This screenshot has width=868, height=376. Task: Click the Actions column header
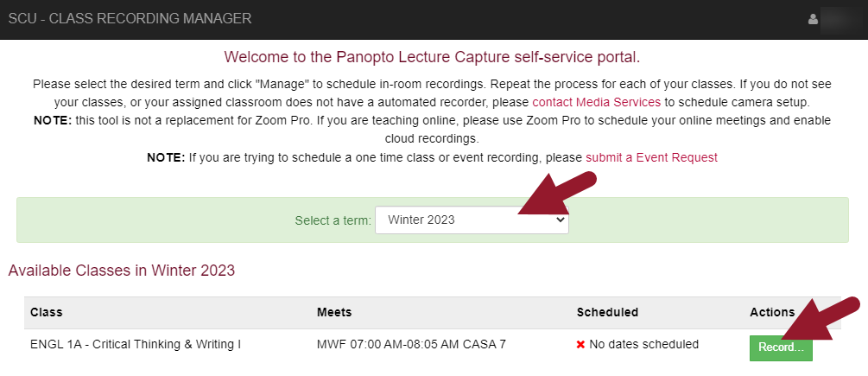772,312
